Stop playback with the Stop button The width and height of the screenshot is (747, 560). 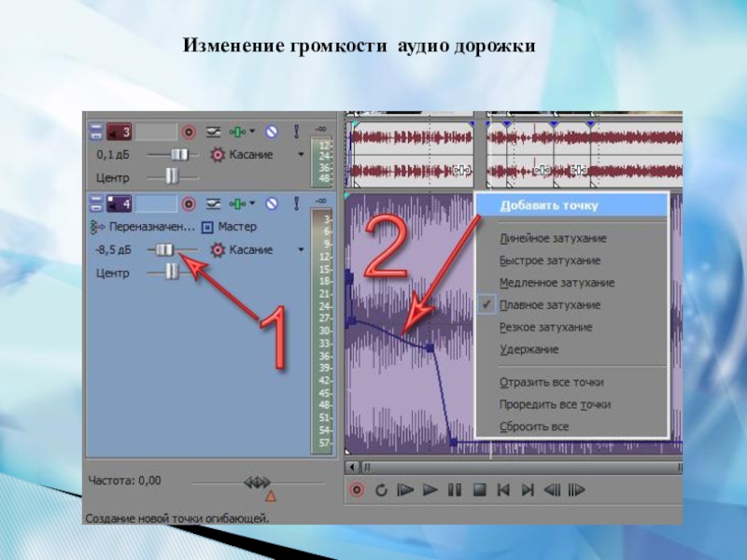(x=479, y=489)
